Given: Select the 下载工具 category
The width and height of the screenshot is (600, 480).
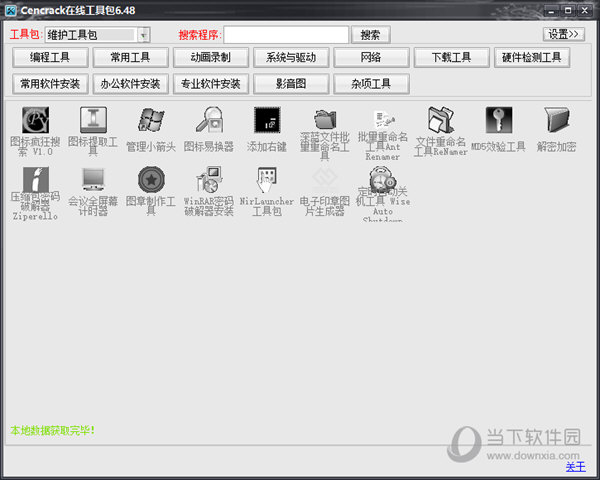Looking at the screenshot, I should click(x=452, y=57).
